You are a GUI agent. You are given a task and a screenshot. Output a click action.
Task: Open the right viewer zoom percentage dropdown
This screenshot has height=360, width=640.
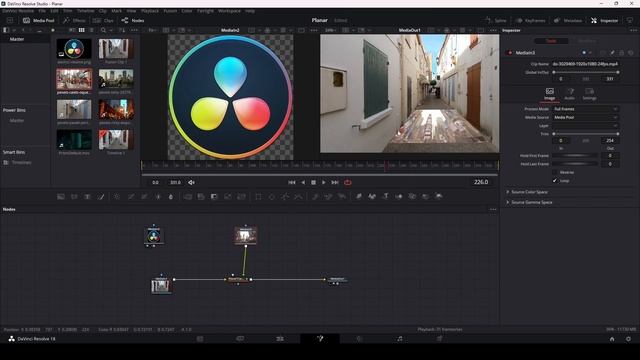tap(330, 30)
